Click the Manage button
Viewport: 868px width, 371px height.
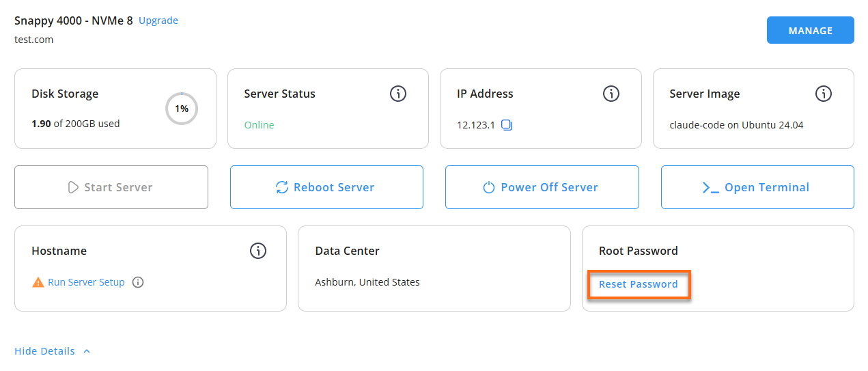(810, 30)
